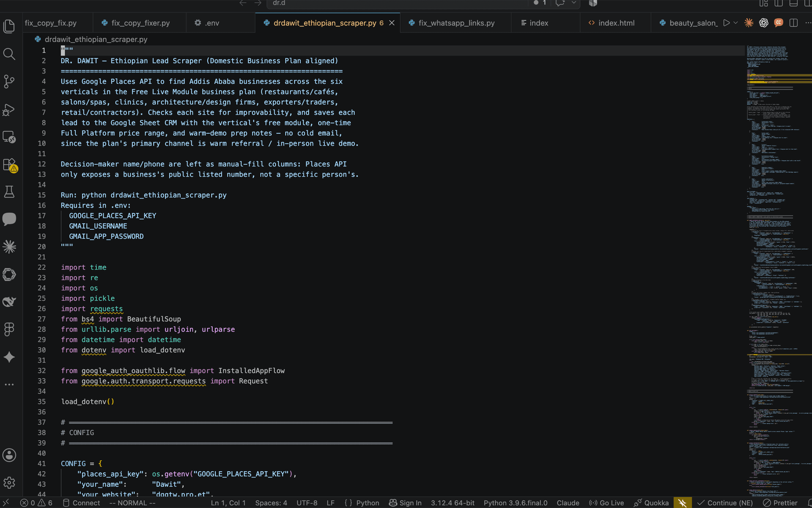Viewport: 812px width, 508px height.
Task: Change the LF end of line sequence
Action: click(330, 503)
